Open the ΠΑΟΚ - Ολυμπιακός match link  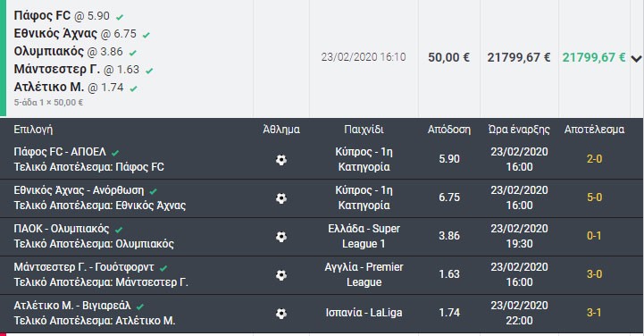62,229
